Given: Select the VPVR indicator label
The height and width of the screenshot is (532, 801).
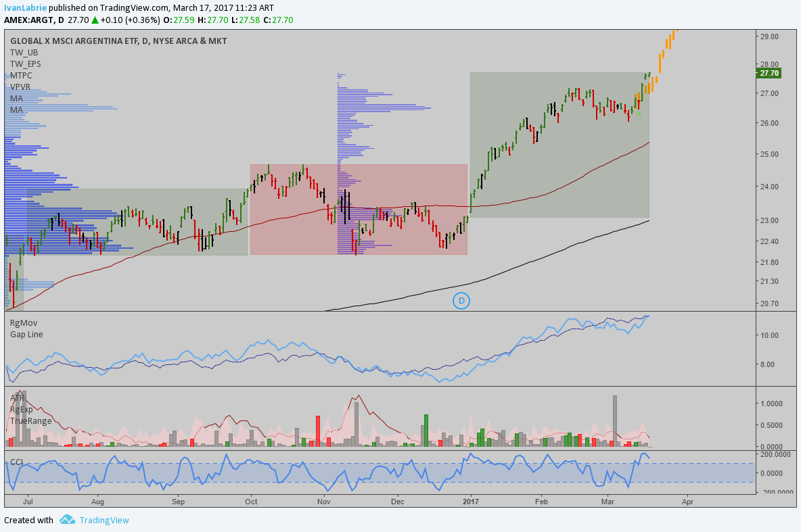Looking at the screenshot, I should 20,87.
